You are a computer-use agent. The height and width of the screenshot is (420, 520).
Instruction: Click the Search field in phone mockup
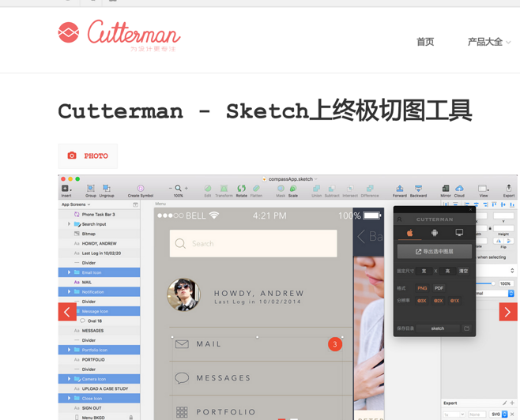pos(254,243)
